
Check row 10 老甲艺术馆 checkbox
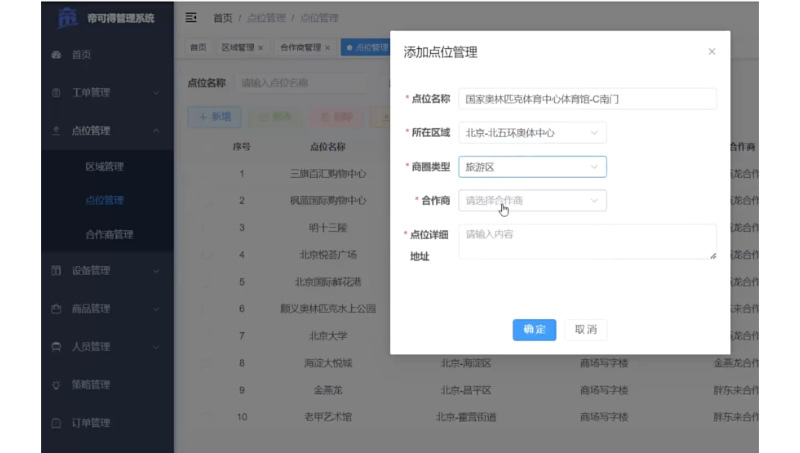pyautogui.click(x=206, y=417)
